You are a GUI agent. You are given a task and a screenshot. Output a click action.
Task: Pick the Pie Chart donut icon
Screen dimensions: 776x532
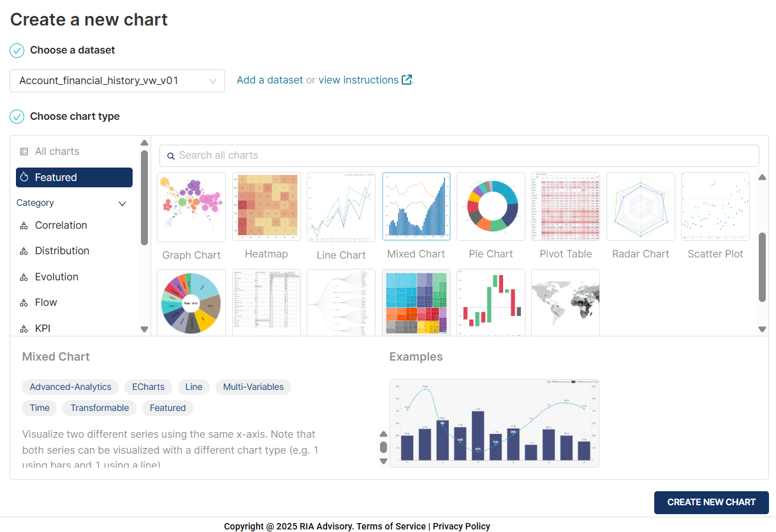pyautogui.click(x=491, y=207)
